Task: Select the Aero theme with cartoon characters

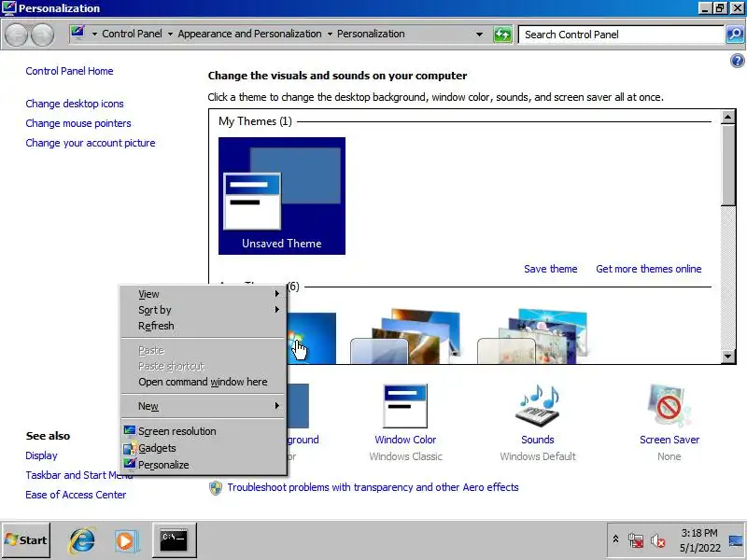Action: coord(532,336)
